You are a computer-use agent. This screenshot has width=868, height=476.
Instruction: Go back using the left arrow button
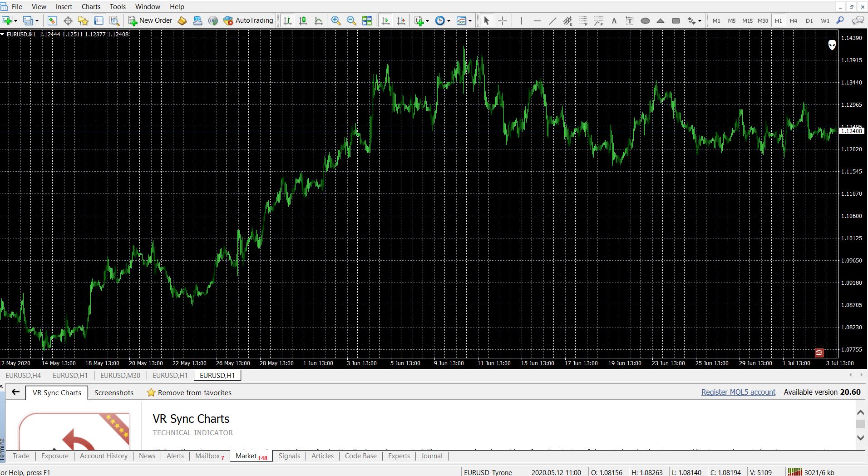point(16,392)
